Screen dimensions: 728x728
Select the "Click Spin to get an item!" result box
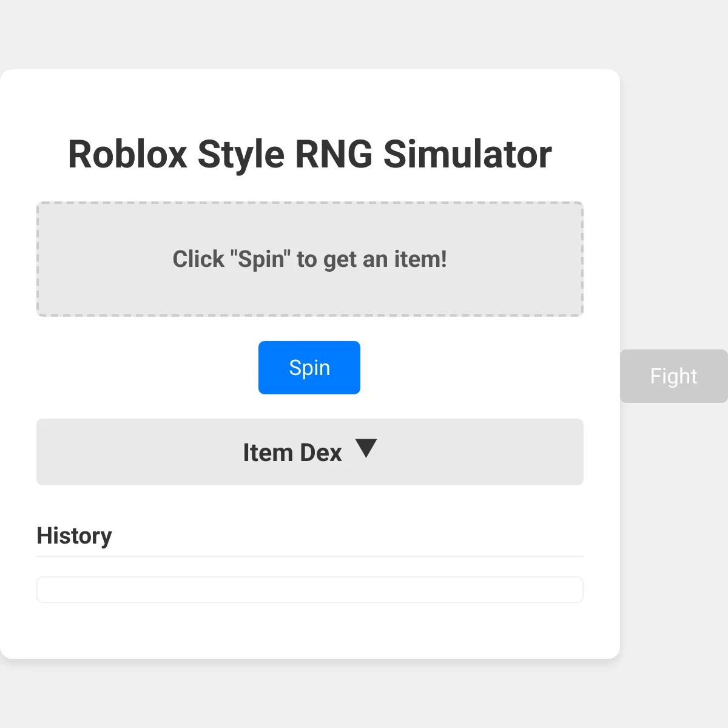coord(310,259)
